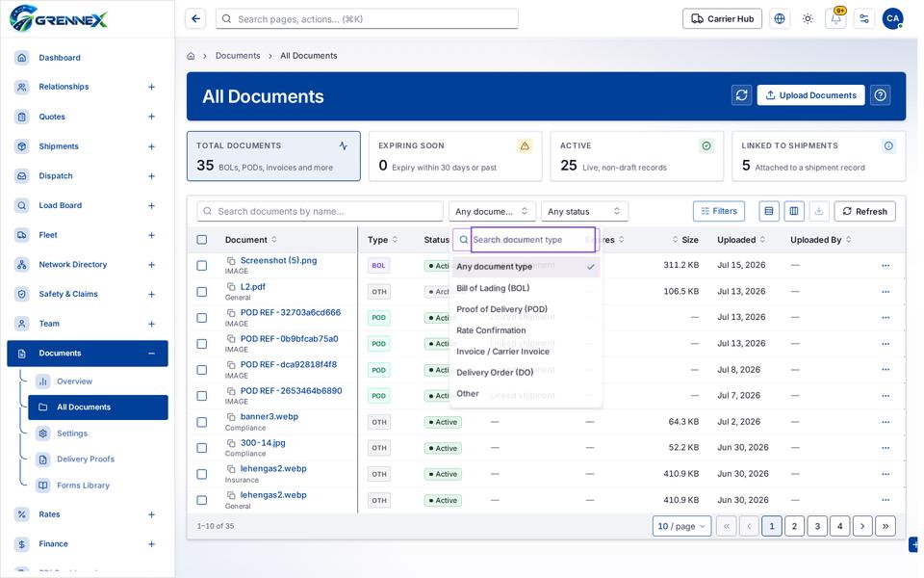Open the preferences sliders icon
The height and width of the screenshot is (578, 924).
(x=864, y=19)
